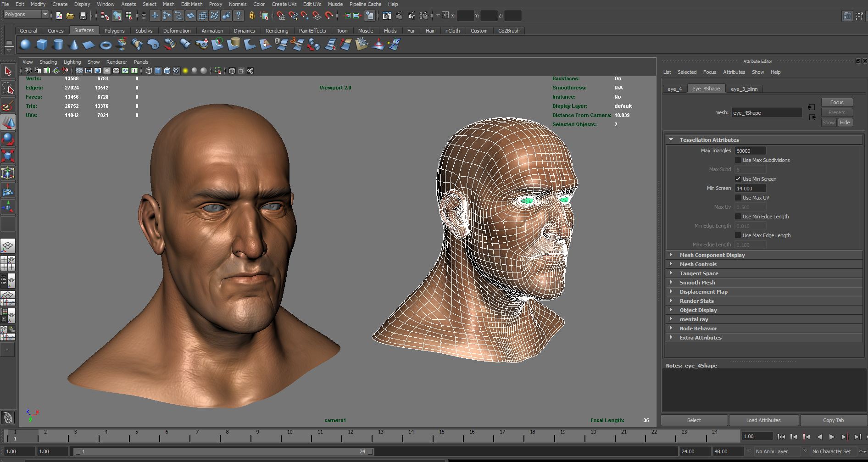Click the yellow use all lights icon
This screenshot has width=868, height=462.
pos(185,71)
